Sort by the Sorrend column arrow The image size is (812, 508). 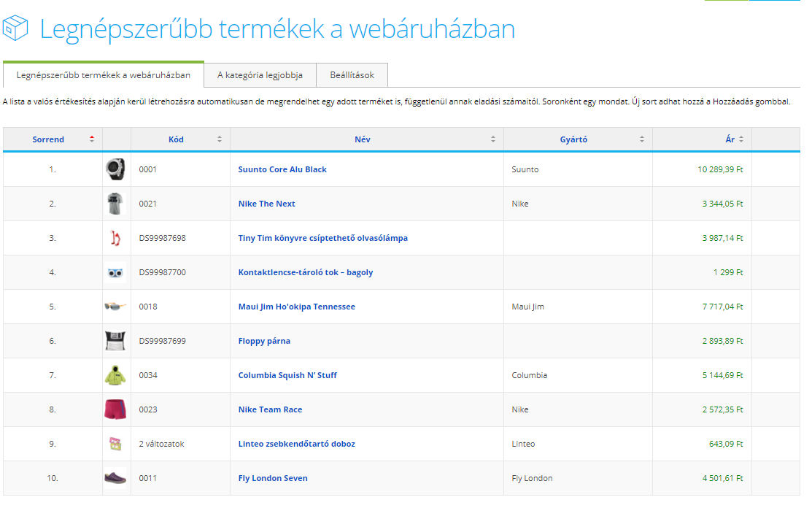pyautogui.click(x=92, y=139)
